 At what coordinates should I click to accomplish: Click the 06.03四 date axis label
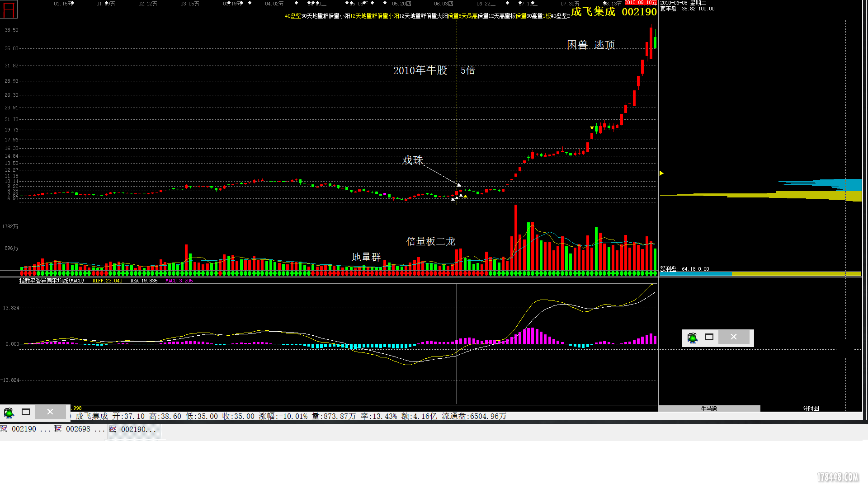point(443,3)
